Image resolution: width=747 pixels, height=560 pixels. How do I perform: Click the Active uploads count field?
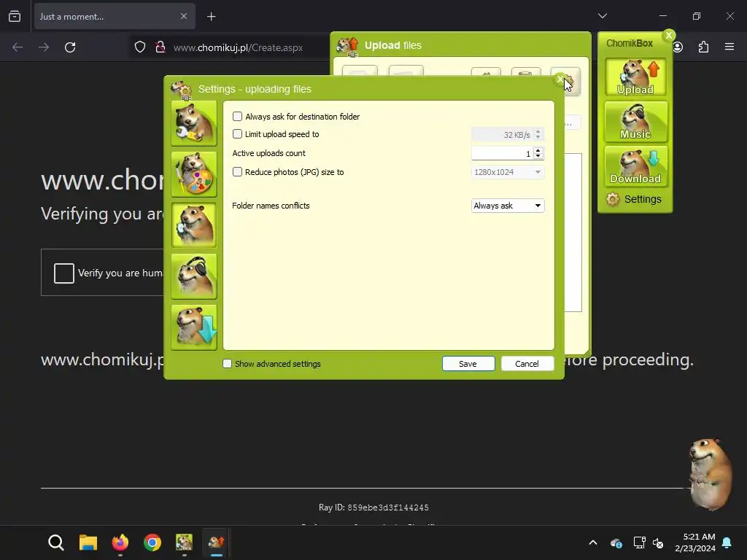502,153
